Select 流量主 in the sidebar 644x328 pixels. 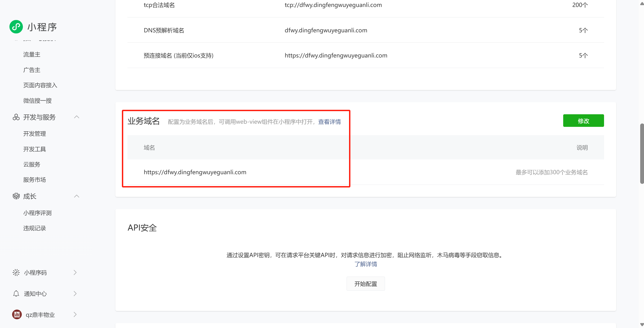point(32,55)
